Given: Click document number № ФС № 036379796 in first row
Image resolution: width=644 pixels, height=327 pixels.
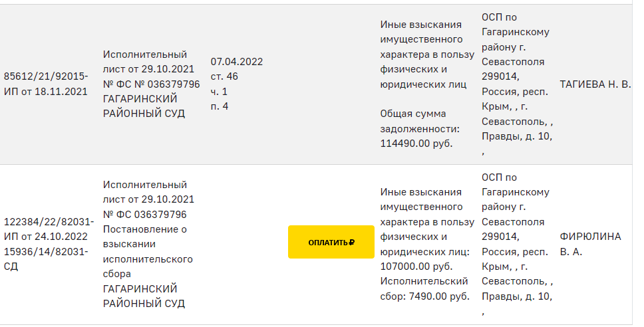Looking at the screenshot, I should (151, 84).
